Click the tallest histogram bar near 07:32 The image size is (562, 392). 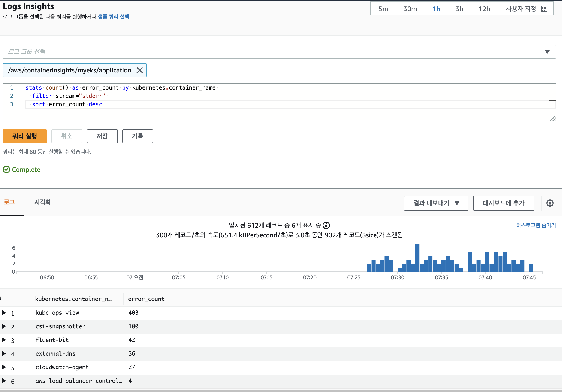click(x=417, y=258)
